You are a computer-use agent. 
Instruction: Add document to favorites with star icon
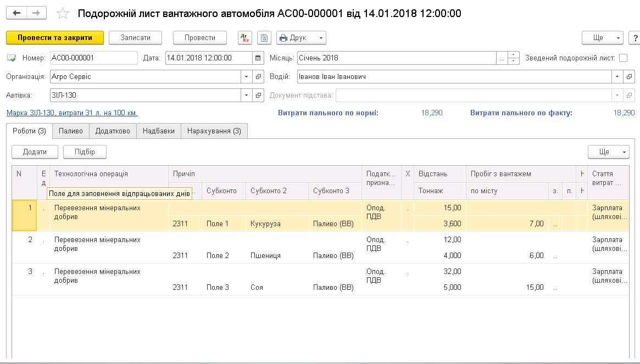click(63, 13)
